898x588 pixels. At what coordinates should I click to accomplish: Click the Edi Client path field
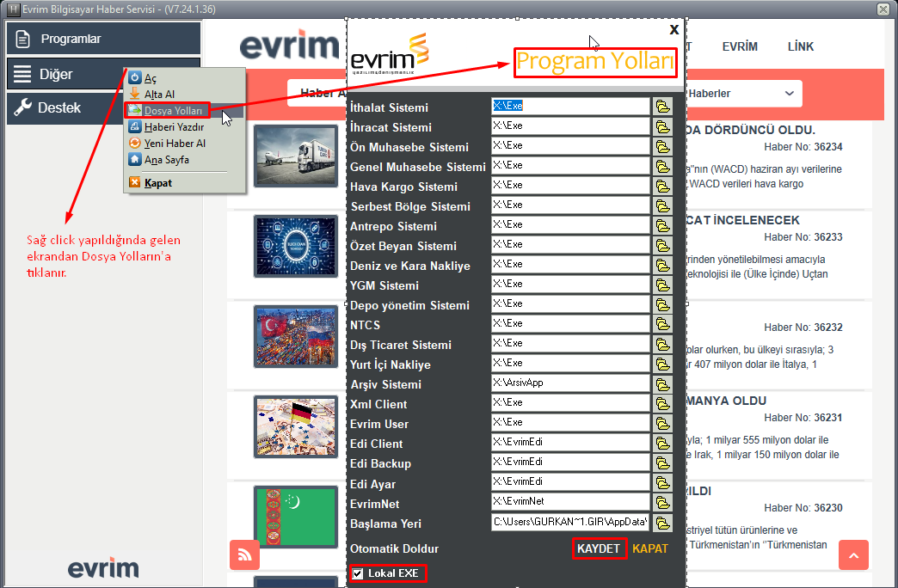(570, 443)
